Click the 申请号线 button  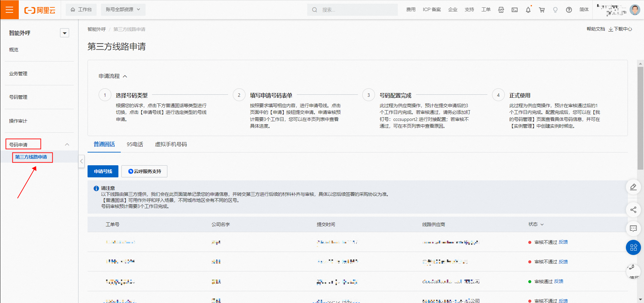click(x=103, y=171)
